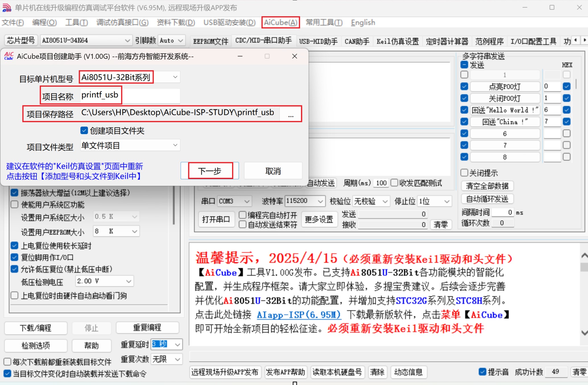This screenshot has width=588, height=385.
Task: Enable 关闭提示 checkbox
Action: tap(464, 172)
